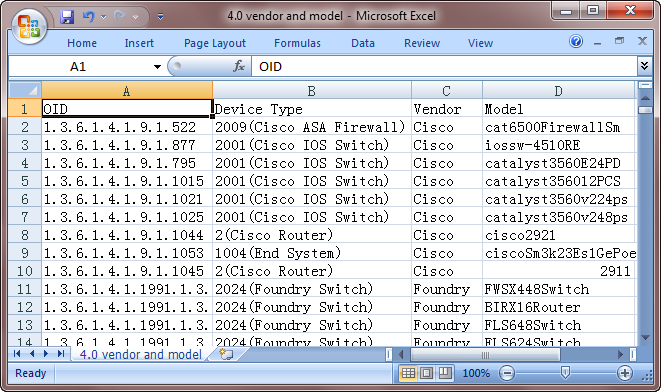Click the vertical scroll up arrow
The height and width of the screenshot is (392, 661).
(x=645, y=98)
